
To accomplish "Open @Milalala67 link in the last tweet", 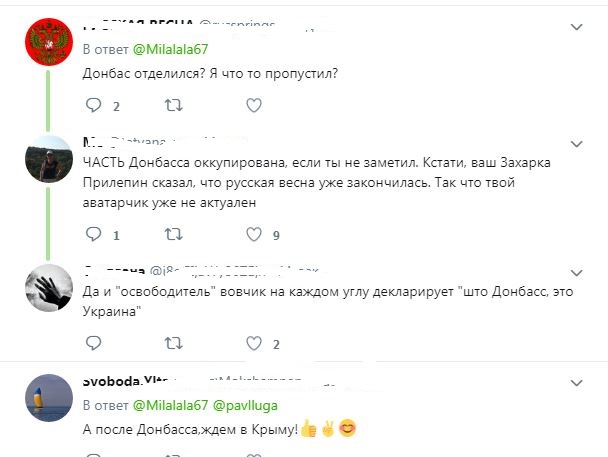I will pos(169,405).
